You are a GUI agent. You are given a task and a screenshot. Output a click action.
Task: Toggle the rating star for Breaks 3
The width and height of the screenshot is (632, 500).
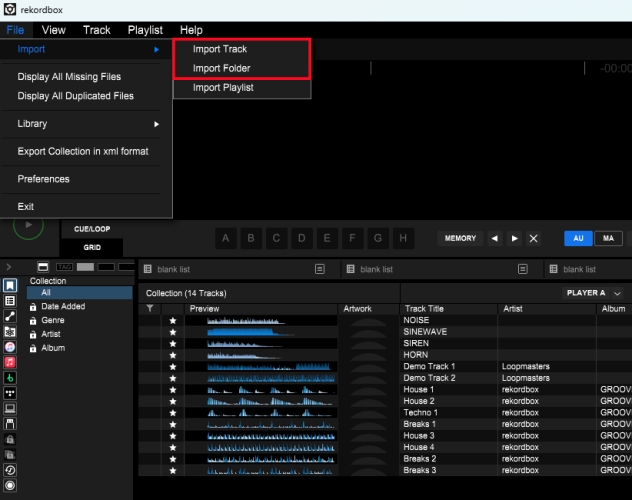173,471
